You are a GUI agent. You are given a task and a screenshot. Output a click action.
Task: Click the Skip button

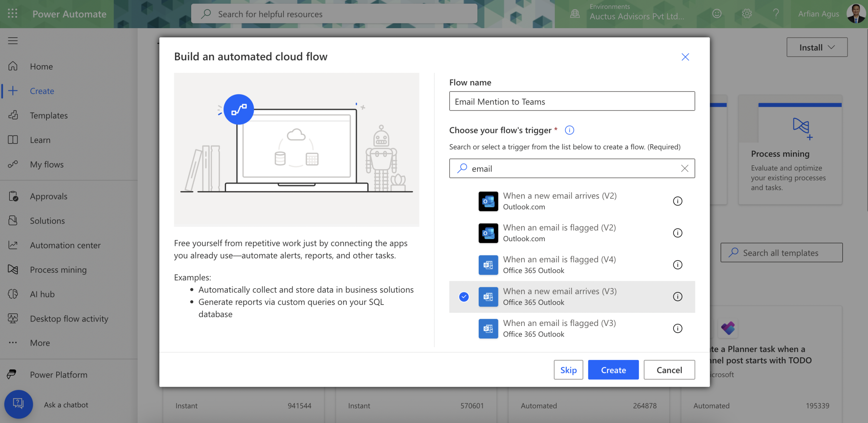tap(568, 370)
